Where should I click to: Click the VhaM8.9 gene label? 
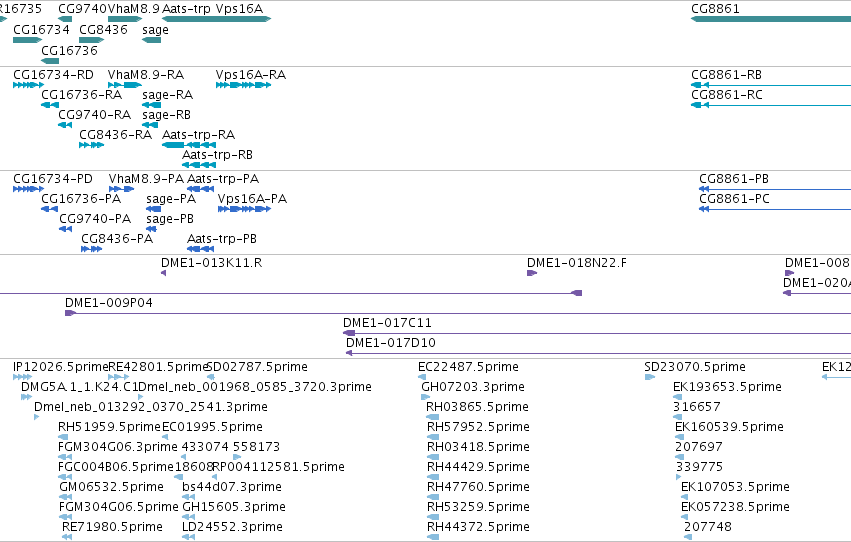pos(134,9)
